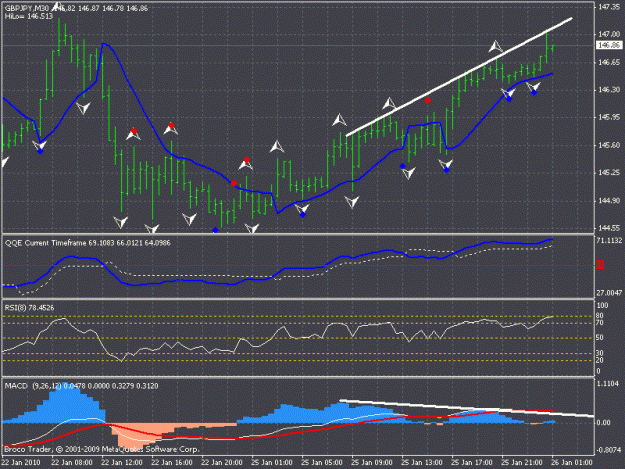625x469 pixels.
Task: Click the 80 level on RSI scale
Action: (x=600, y=316)
